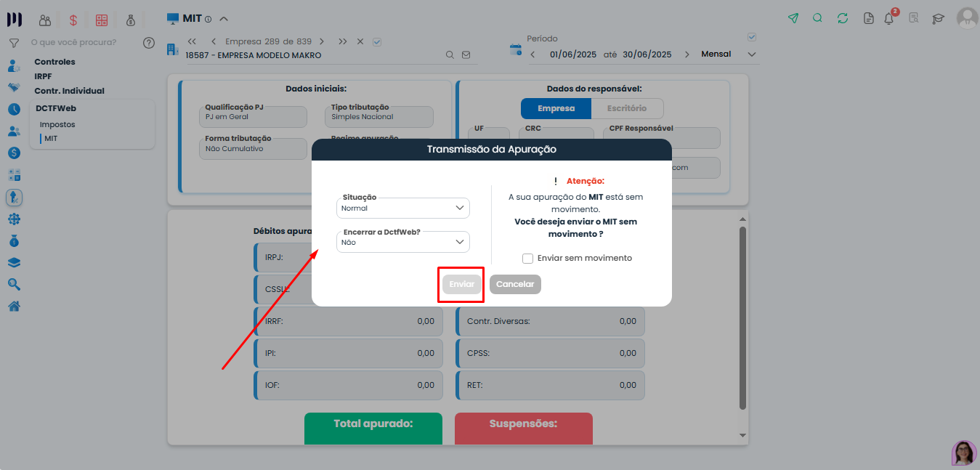This screenshot has width=980, height=470.
Task: Click the period calendar icon
Action: pos(516,49)
